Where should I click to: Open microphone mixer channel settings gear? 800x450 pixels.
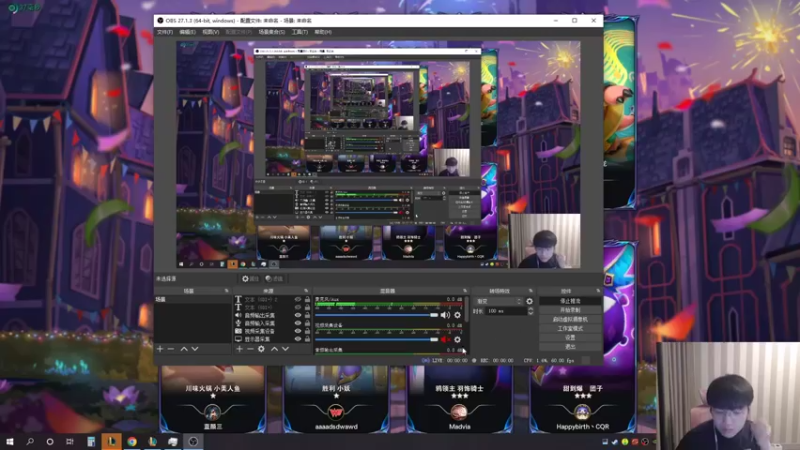(x=458, y=315)
